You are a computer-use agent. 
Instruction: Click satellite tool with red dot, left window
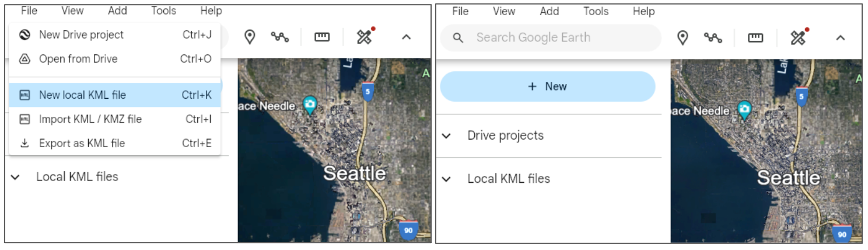pyautogui.click(x=365, y=37)
